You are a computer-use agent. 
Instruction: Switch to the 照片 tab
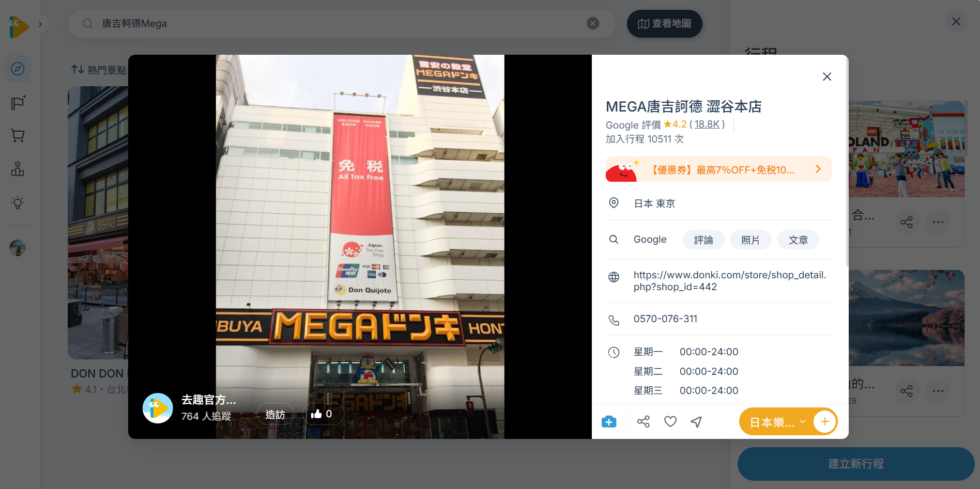[x=750, y=240]
